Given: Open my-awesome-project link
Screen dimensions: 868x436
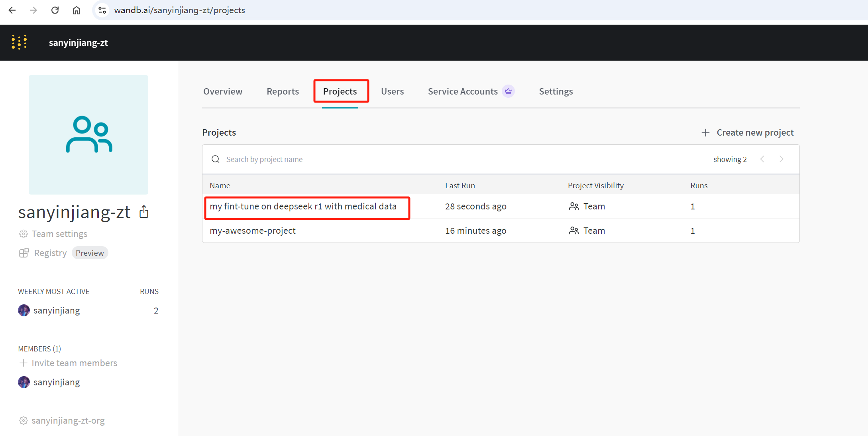Looking at the screenshot, I should (x=253, y=231).
